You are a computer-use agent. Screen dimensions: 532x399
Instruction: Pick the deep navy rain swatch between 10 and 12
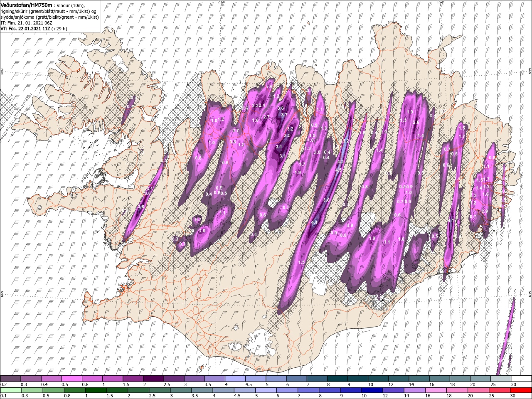(372, 390)
